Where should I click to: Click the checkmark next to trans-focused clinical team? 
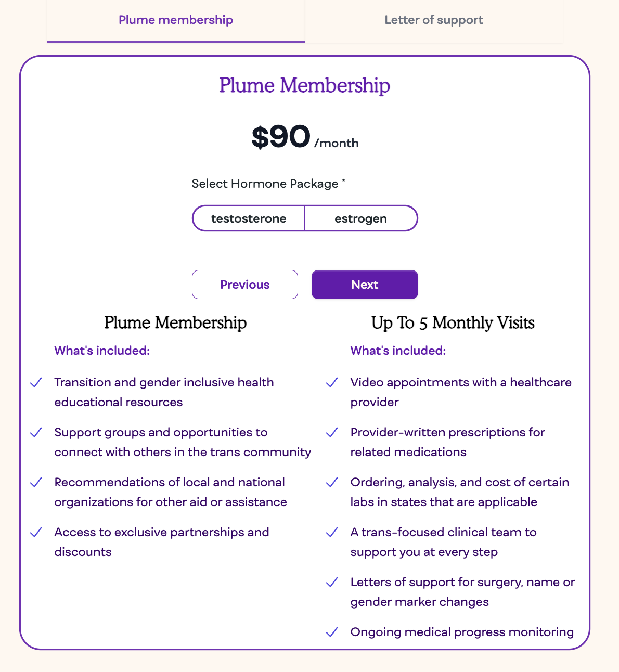[332, 533]
